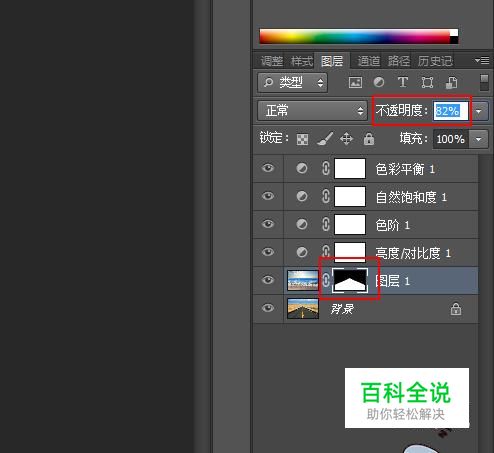Select 色彩平衡 1 layer mask thumbnail
The width and height of the screenshot is (494, 453).
point(350,168)
